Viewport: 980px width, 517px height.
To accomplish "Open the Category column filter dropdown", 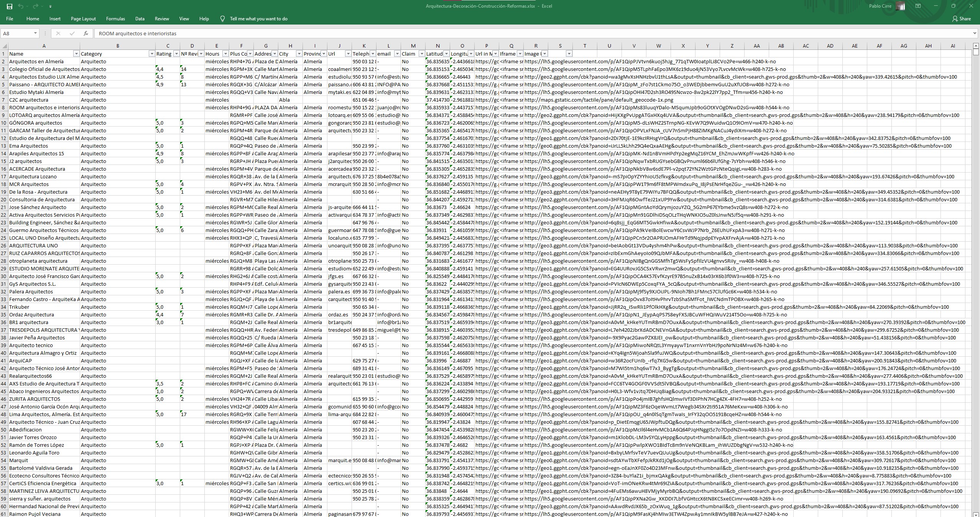I will click(x=151, y=54).
